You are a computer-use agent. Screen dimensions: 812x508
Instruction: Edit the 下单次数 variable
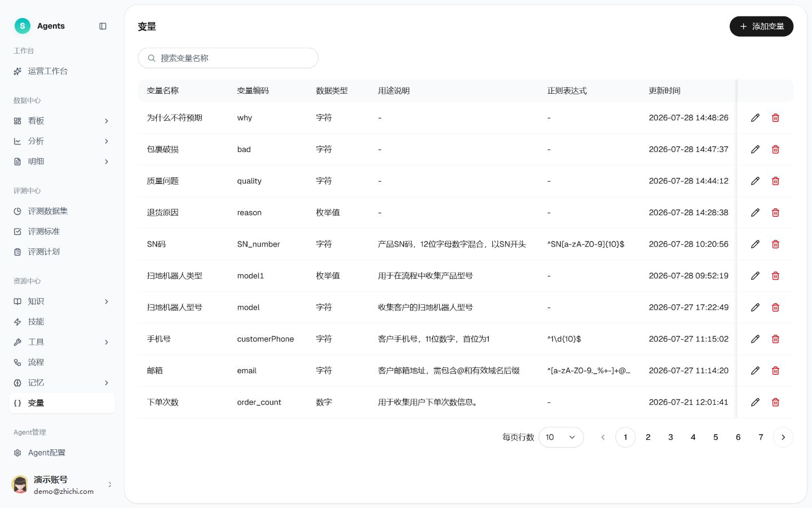pos(755,402)
